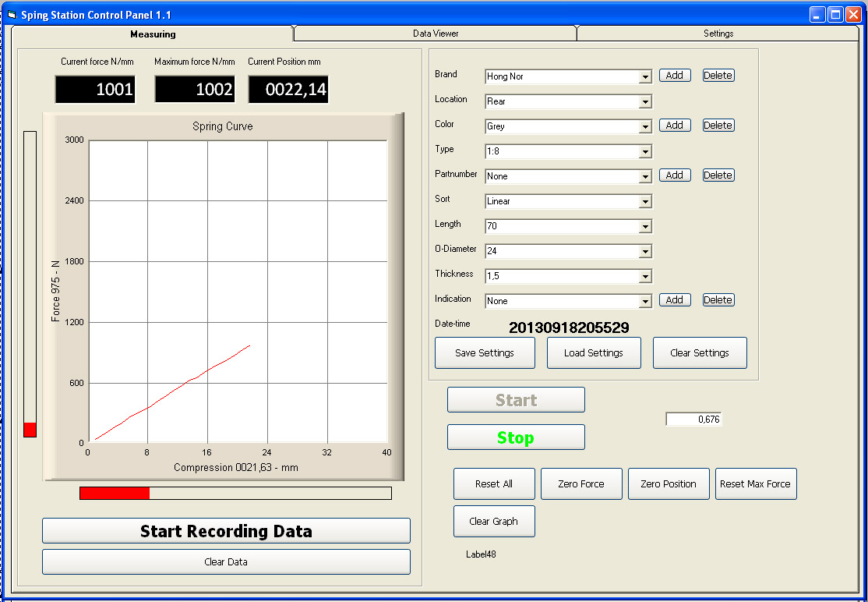Click Start Recording Data
The height and width of the screenshot is (602, 868).
226,531
